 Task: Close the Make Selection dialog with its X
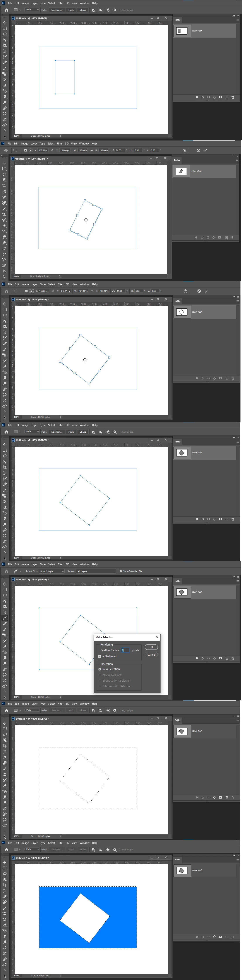pos(157,637)
